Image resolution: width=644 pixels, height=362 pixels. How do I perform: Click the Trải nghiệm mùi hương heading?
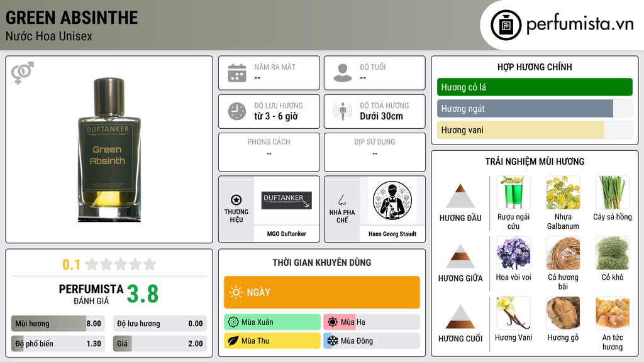click(535, 162)
